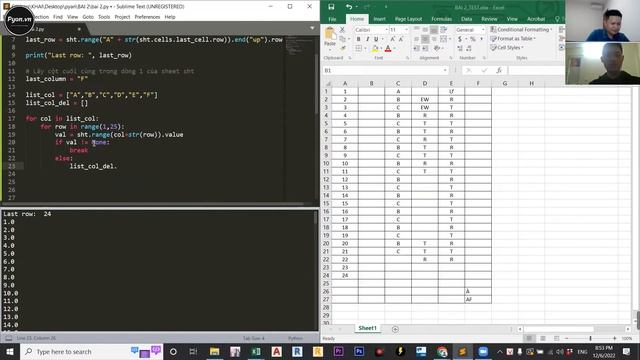Apply yellow fill color to cell

(375, 49)
